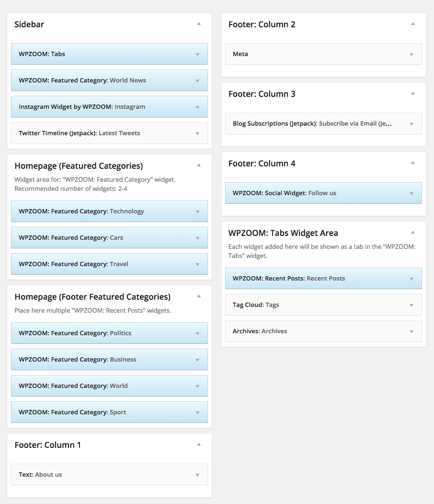Expand Featured Category: Travel arrow
434x504 pixels.
197,265
